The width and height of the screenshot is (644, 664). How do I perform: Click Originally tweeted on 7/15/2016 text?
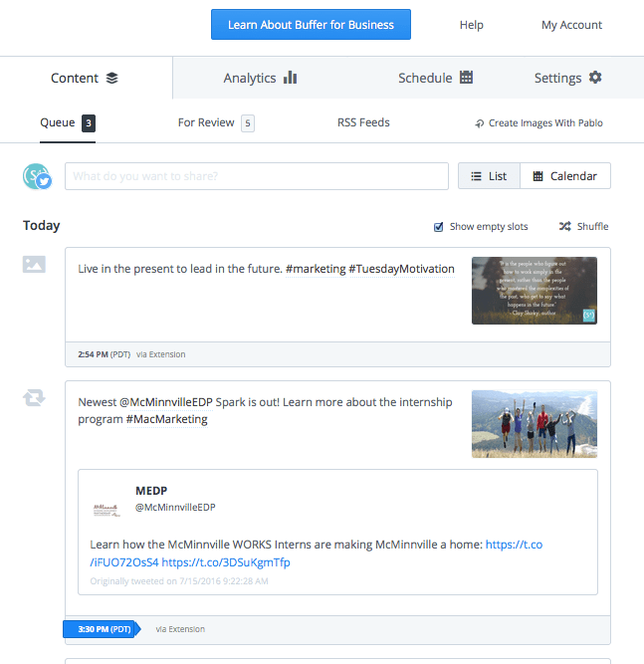pos(179,581)
